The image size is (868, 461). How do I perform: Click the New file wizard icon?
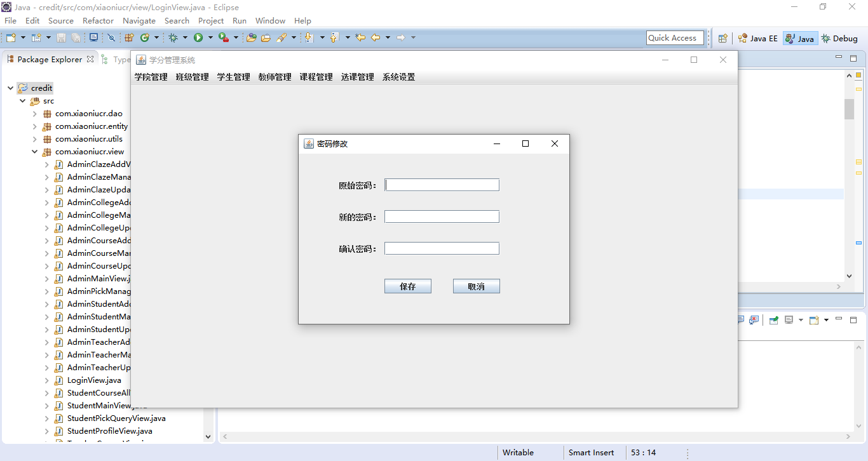(11, 38)
